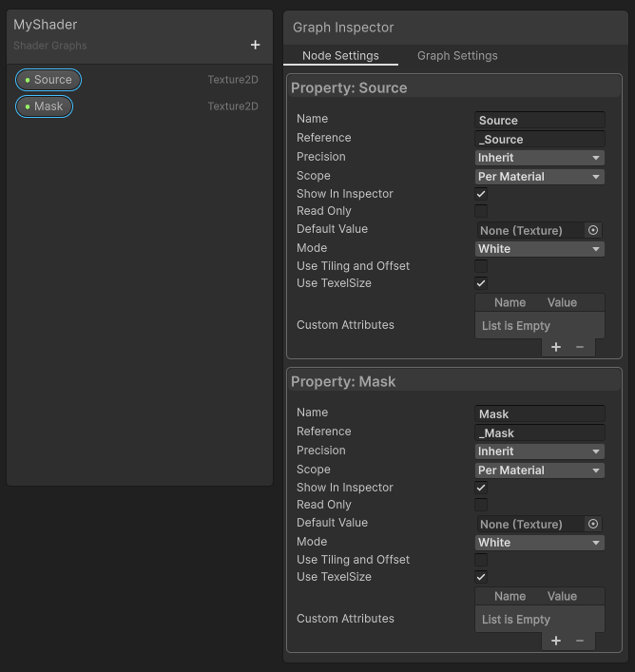Image resolution: width=635 pixels, height=672 pixels.
Task: Click the Mask Name input field
Action: coord(539,414)
